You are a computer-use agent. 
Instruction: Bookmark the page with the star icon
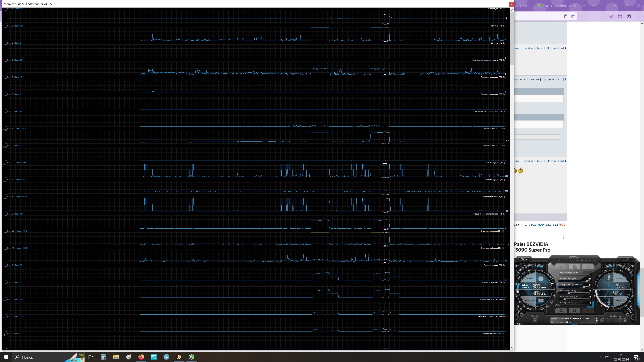coord(573,16)
